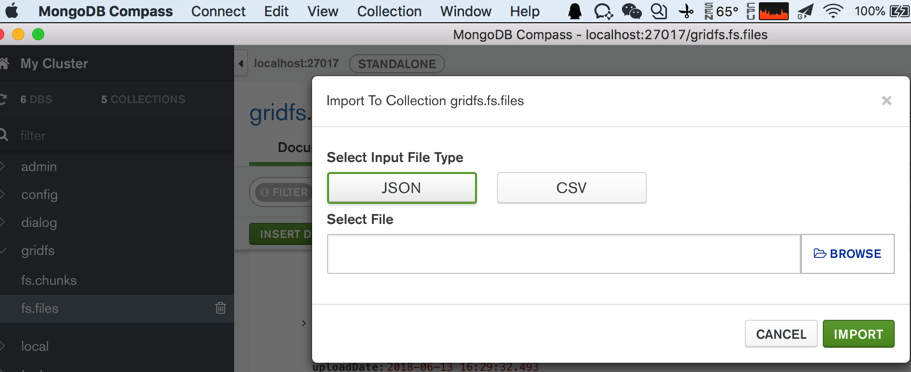
Task: Click the Wi-Fi icon in menu bar
Action: (x=834, y=10)
